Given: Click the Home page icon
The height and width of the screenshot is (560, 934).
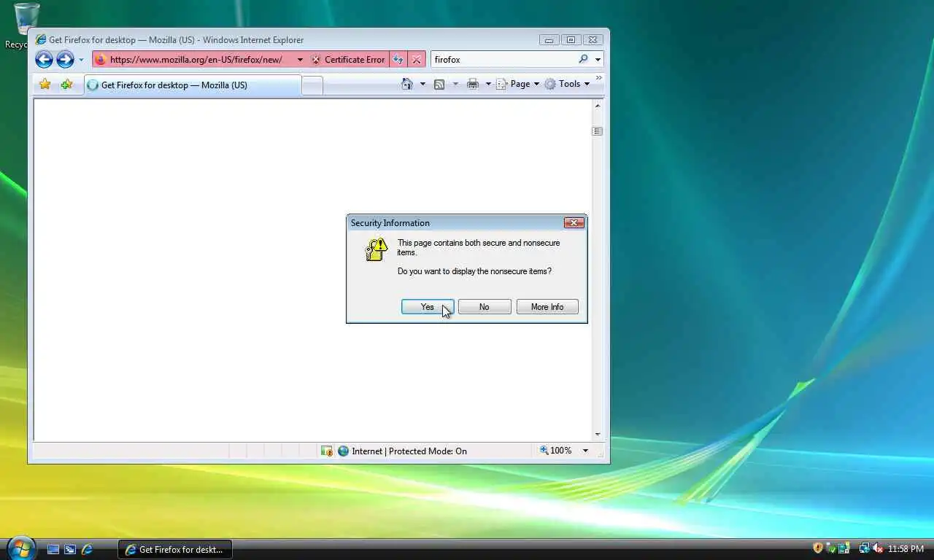Looking at the screenshot, I should pyautogui.click(x=407, y=84).
